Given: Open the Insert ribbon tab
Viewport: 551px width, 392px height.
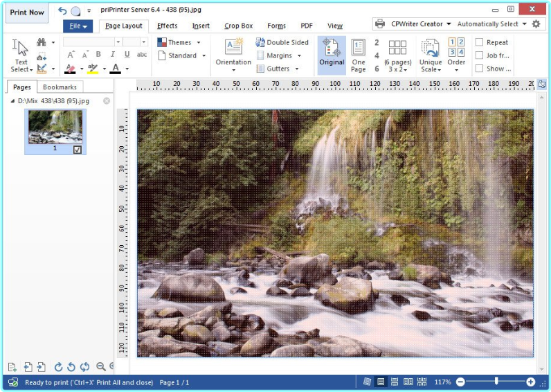Looking at the screenshot, I should click(201, 26).
